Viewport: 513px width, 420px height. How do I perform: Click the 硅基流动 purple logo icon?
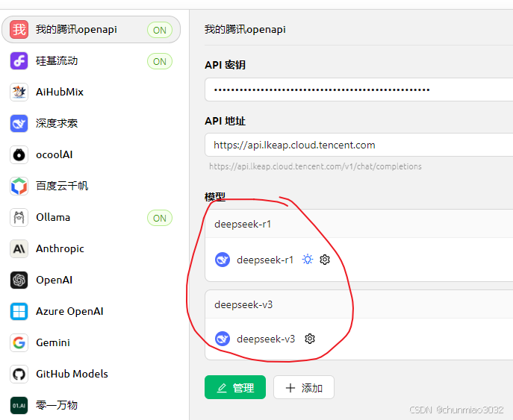pos(19,60)
